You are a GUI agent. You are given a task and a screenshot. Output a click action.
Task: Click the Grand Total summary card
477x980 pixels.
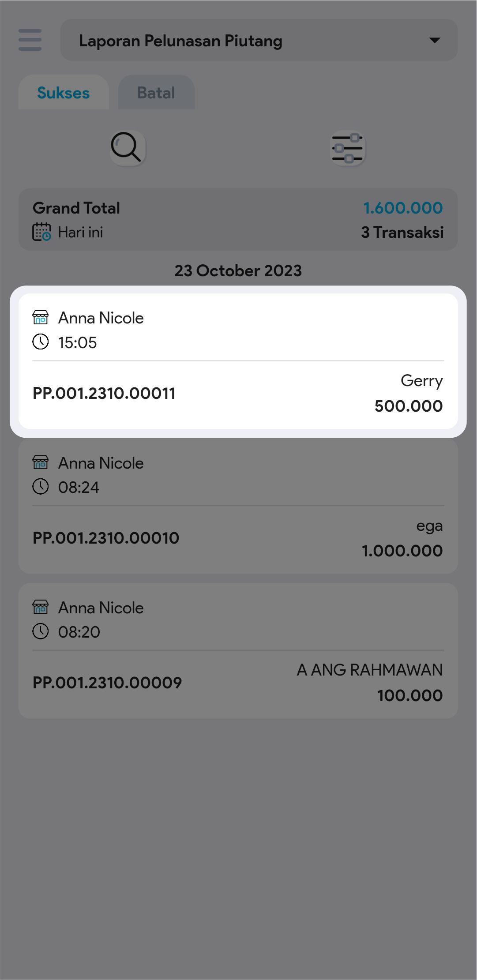pyautogui.click(x=238, y=219)
